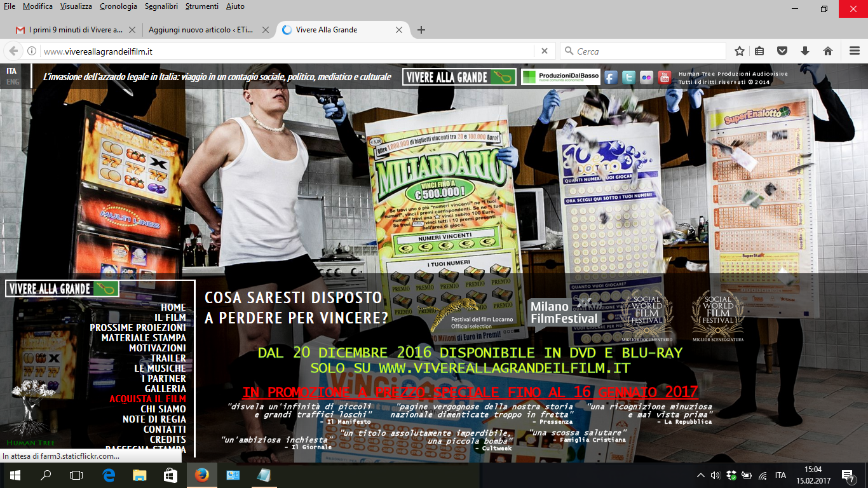Open the Visualizza menu
This screenshot has height=488, width=868.
point(76,6)
